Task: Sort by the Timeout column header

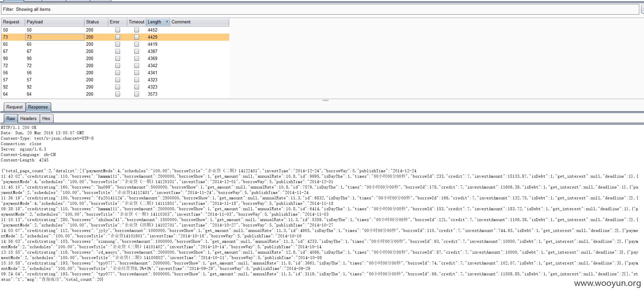Action: [x=136, y=22]
